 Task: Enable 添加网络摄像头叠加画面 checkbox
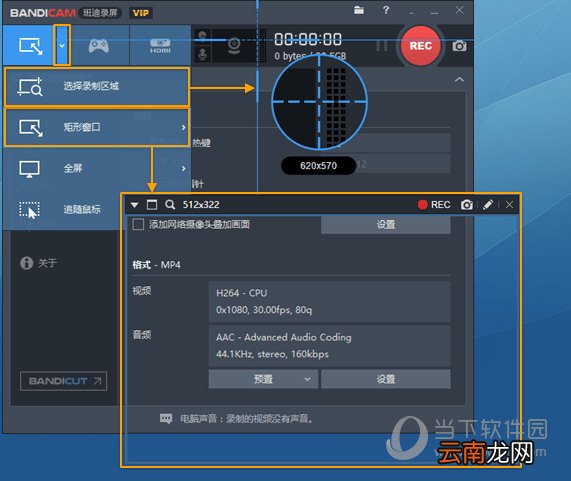pos(138,224)
